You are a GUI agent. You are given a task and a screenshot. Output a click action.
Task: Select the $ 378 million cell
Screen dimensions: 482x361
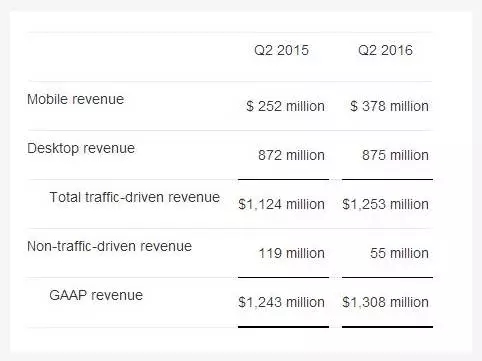point(389,106)
